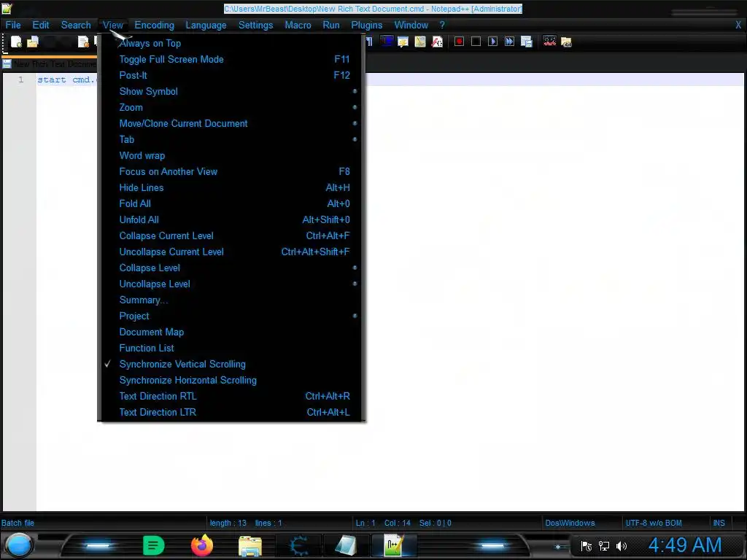The width and height of the screenshot is (747, 560).
Task: Expand the Zoom submenu
Action: coord(231,108)
